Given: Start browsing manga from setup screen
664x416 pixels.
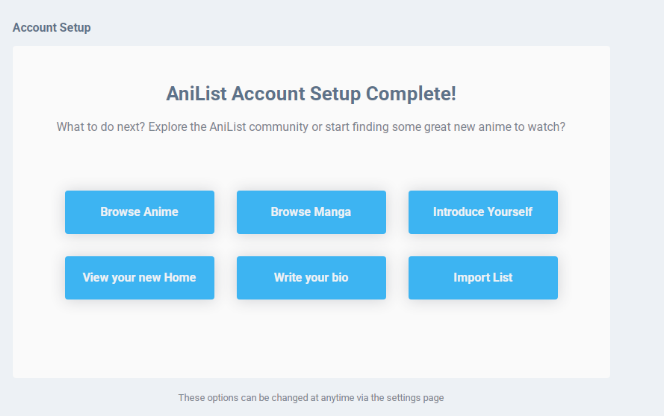Looking at the screenshot, I should 311,212.
